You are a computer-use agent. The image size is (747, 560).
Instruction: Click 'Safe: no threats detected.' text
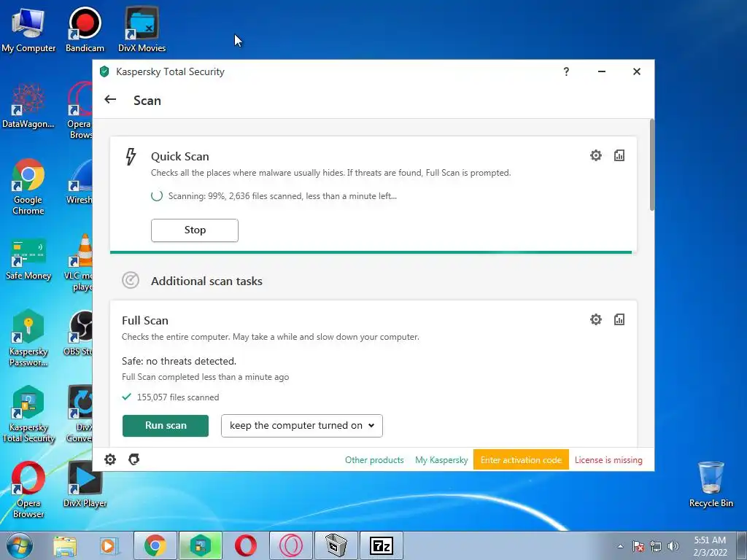(179, 361)
